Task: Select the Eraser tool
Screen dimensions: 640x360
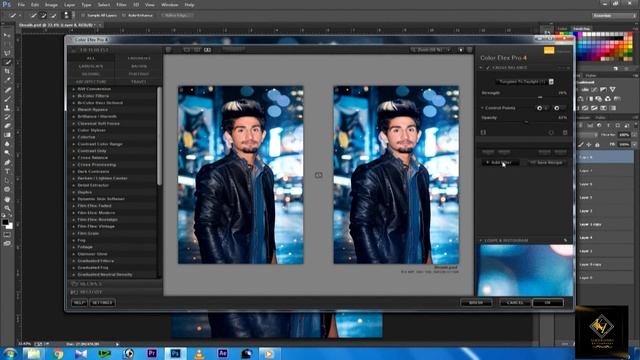Action: tap(7, 126)
